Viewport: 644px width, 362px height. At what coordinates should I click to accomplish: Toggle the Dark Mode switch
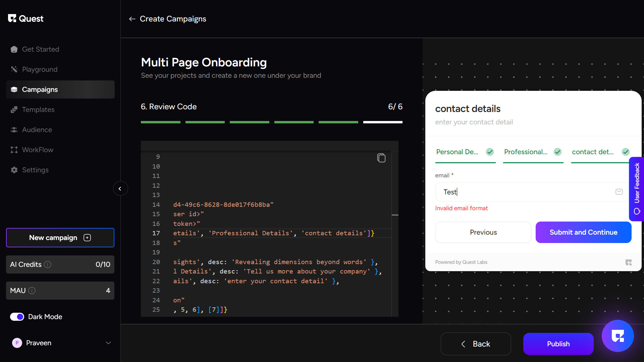(17, 317)
